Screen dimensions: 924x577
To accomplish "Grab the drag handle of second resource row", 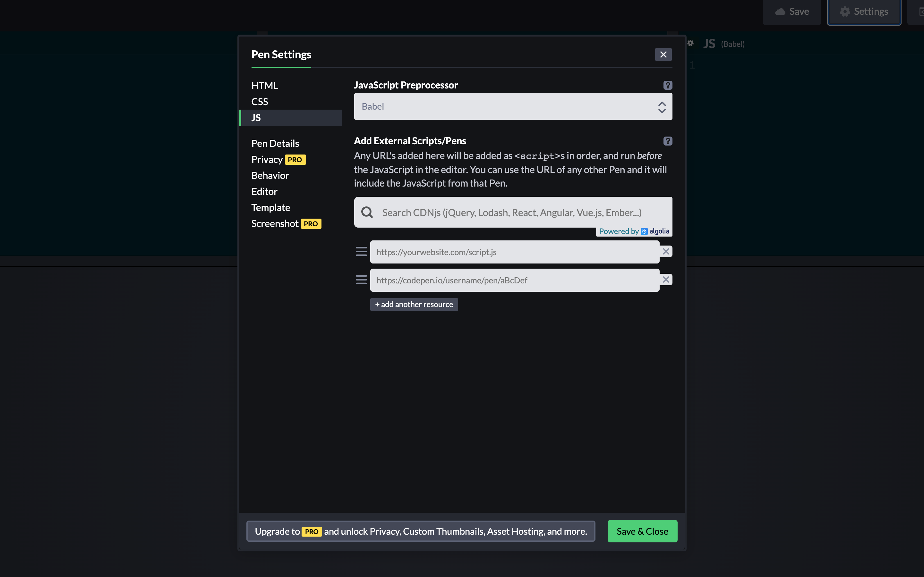I will pos(361,280).
